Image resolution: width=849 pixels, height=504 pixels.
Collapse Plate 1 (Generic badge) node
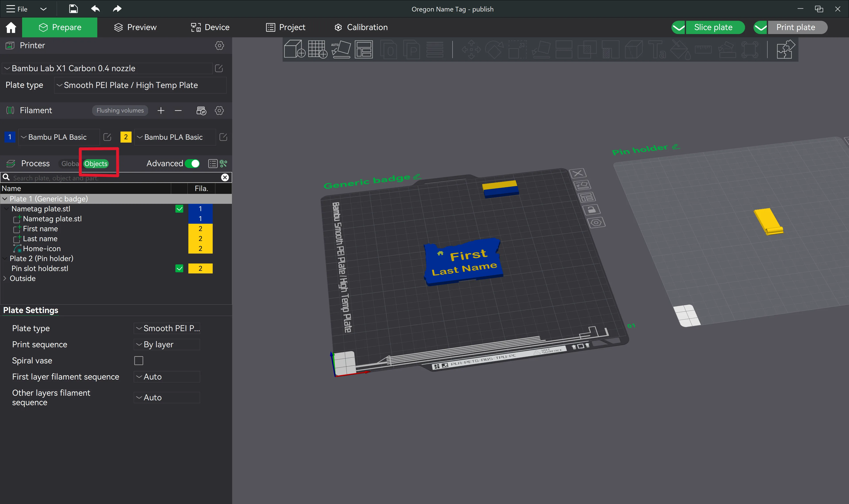(x=5, y=199)
